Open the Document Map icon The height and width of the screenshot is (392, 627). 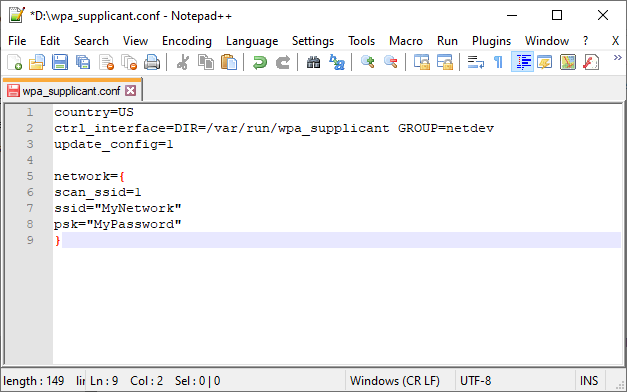click(568, 62)
